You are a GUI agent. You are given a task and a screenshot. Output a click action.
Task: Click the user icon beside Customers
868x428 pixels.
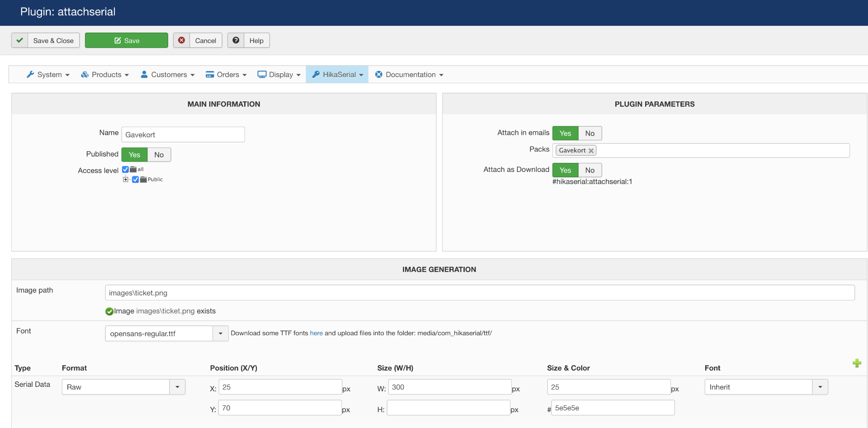(144, 74)
